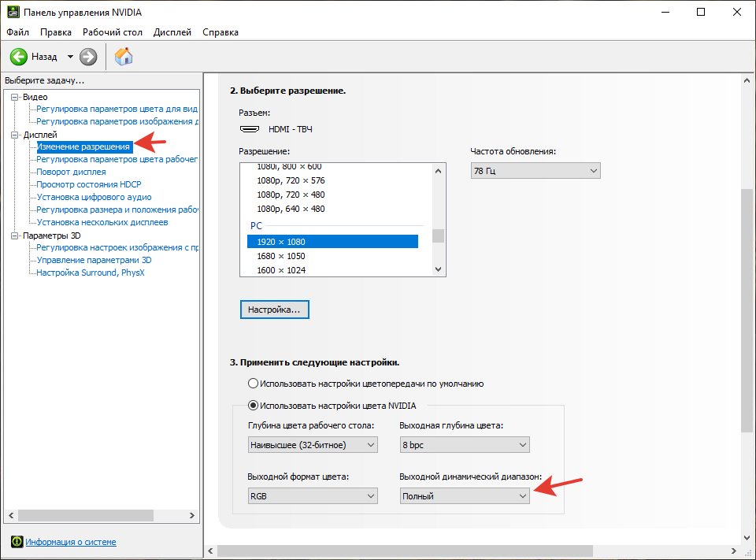The height and width of the screenshot is (560, 756).
Task: Click main panel horizontal scrollbar thumb
Action: 405,551
